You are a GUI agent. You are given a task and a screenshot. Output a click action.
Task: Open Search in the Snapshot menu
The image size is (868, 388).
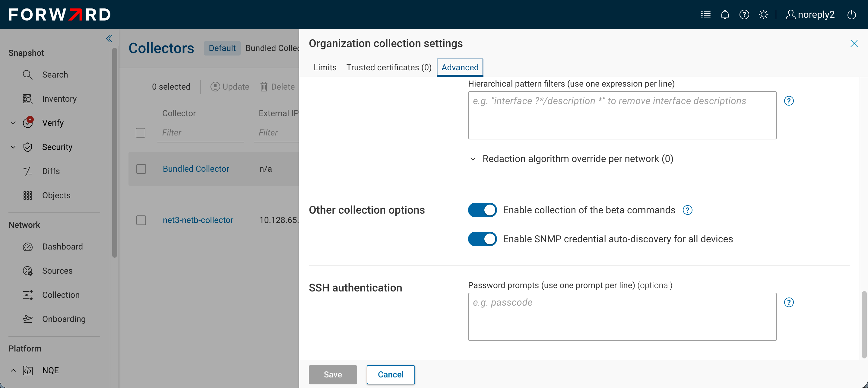[x=55, y=75]
